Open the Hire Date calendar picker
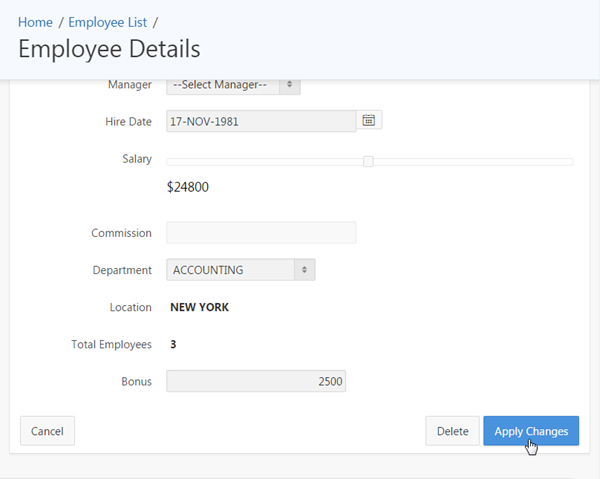This screenshot has height=479, width=600. 369,121
